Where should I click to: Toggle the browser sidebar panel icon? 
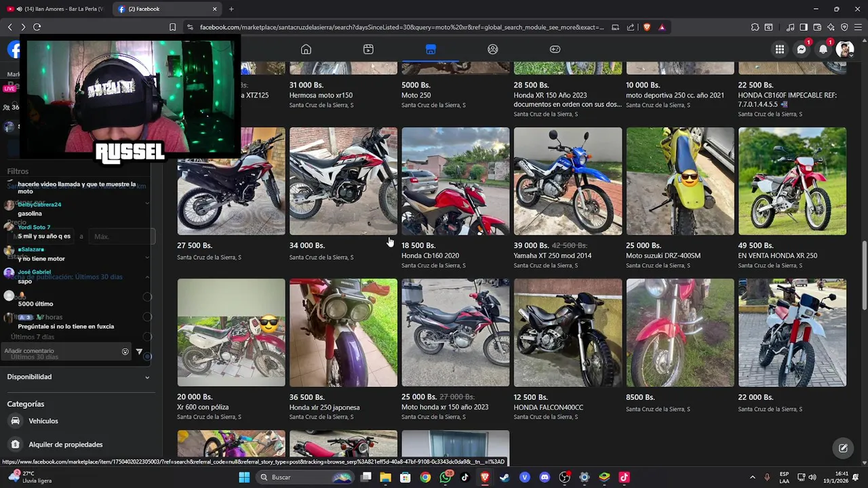804,27
